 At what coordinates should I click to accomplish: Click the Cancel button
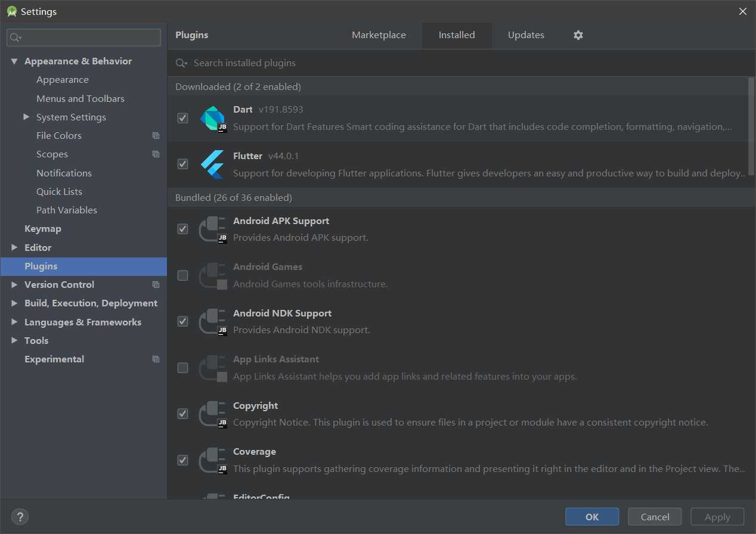pyautogui.click(x=655, y=517)
